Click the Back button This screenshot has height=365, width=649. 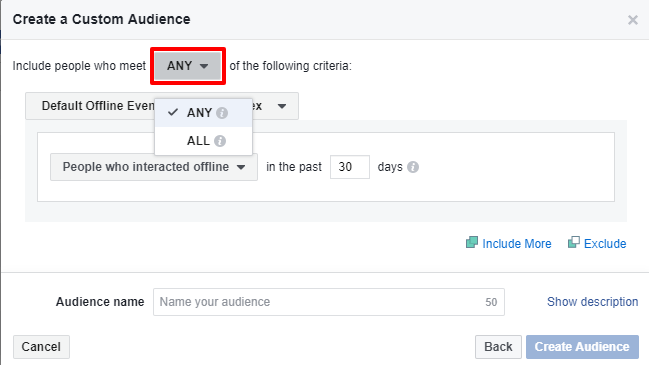498,347
